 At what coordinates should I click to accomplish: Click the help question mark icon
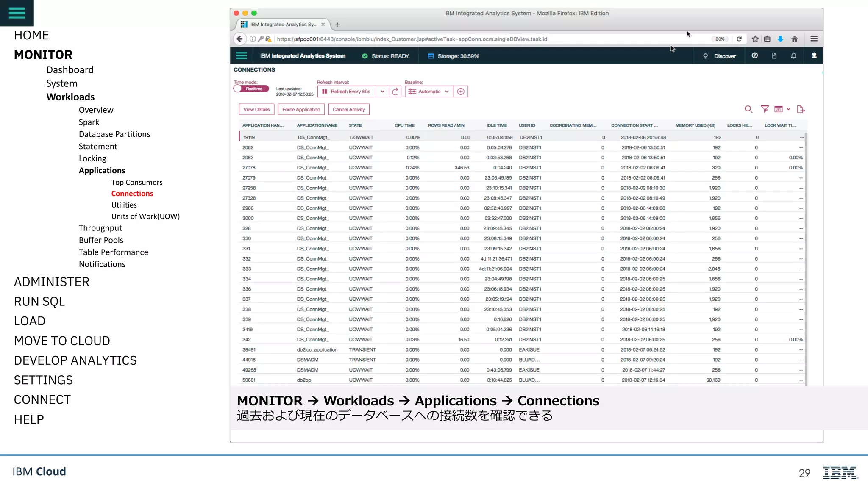point(754,56)
